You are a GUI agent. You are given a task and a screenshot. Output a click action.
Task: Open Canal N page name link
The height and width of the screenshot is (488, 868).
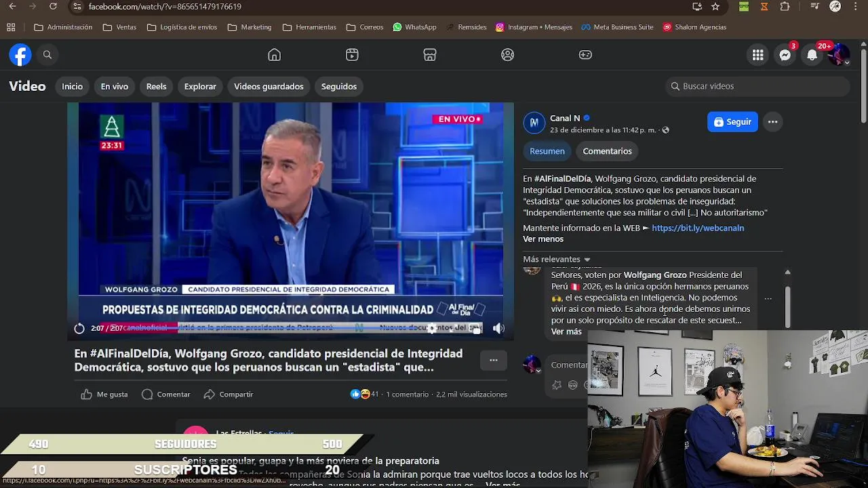tap(565, 118)
